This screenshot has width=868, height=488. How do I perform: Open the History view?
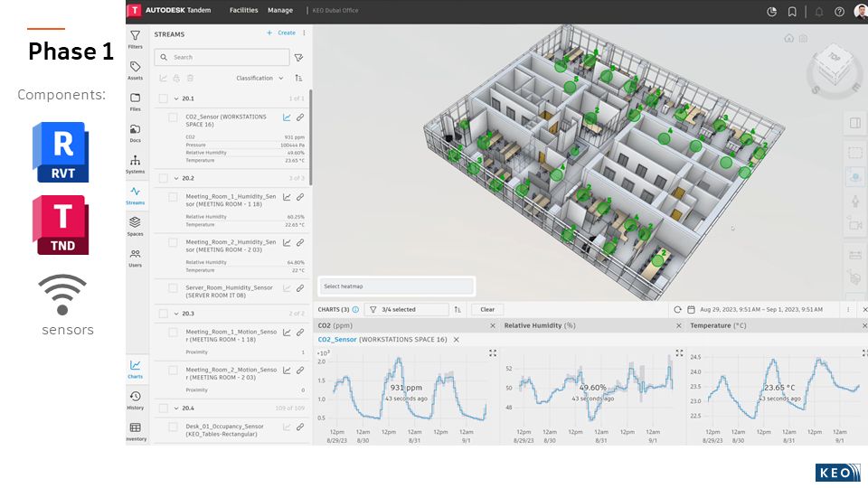pyautogui.click(x=135, y=400)
